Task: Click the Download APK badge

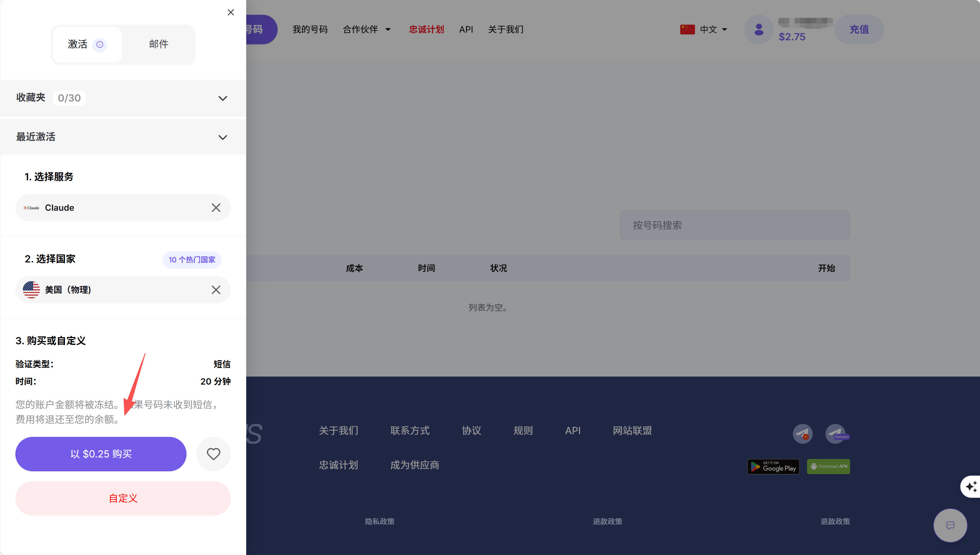Action: point(828,467)
